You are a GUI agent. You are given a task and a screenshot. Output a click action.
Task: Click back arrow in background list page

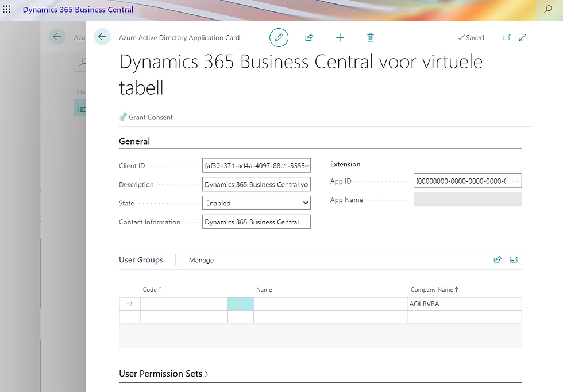[x=57, y=37]
